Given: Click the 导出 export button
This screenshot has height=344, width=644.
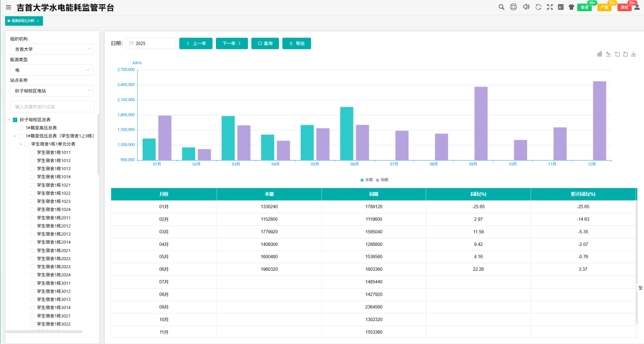Looking at the screenshot, I should point(297,44).
